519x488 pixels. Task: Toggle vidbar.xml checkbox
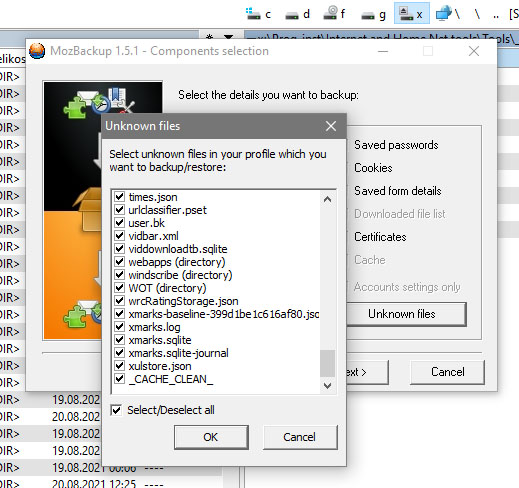pyautogui.click(x=119, y=235)
